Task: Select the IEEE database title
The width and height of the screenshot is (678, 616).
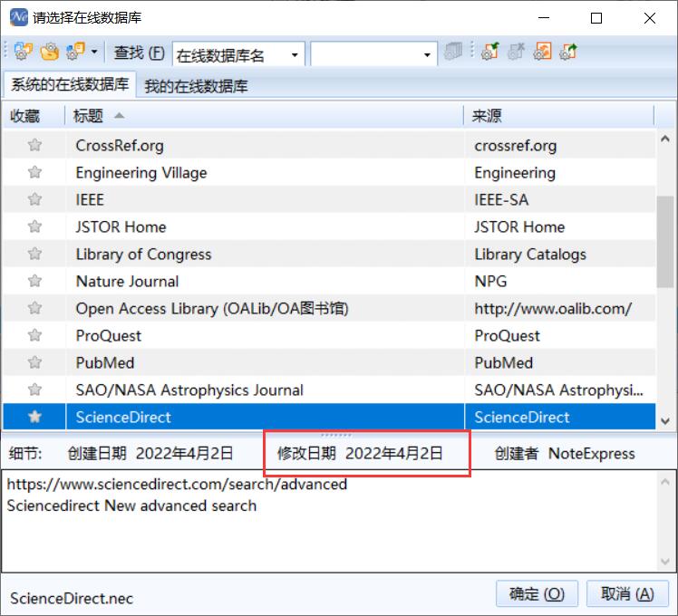Action: point(90,199)
